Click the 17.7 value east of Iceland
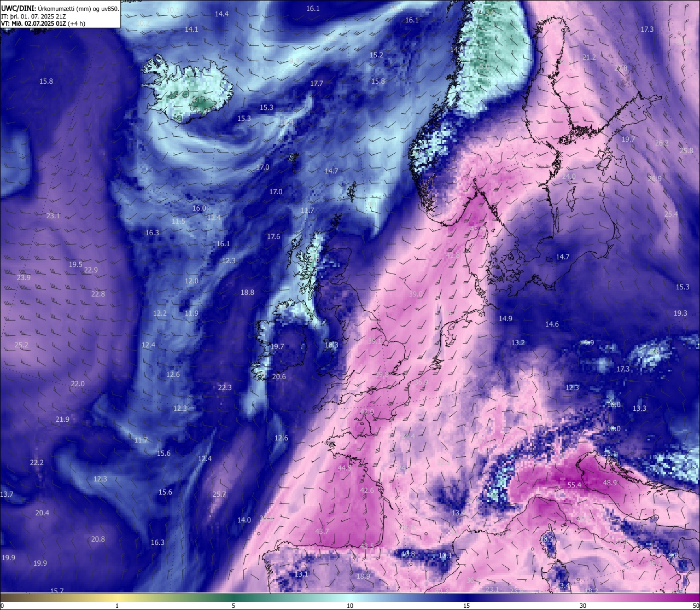 (317, 83)
